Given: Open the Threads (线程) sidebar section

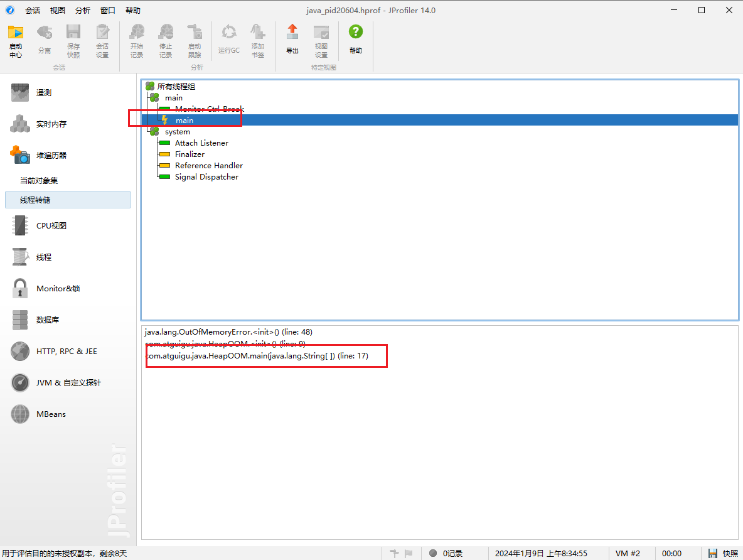Looking at the screenshot, I should (x=68, y=257).
